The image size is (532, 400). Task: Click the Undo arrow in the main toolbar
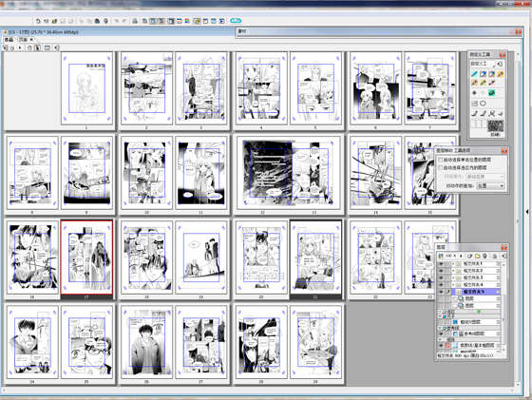click(116, 21)
